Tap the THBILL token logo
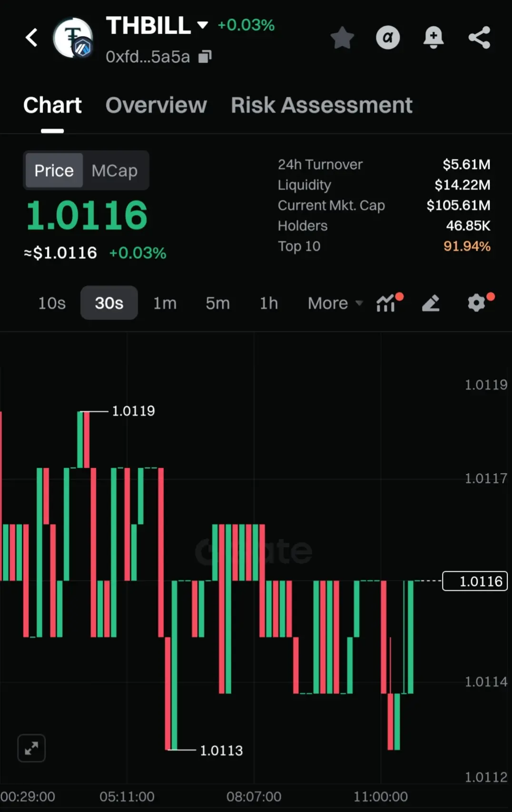The height and width of the screenshot is (812, 512). tap(73, 38)
